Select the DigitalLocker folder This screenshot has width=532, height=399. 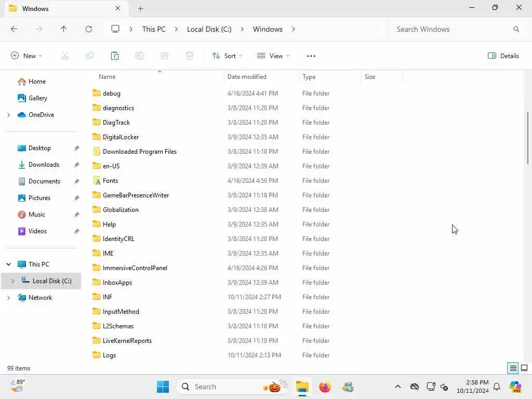pos(121,137)
